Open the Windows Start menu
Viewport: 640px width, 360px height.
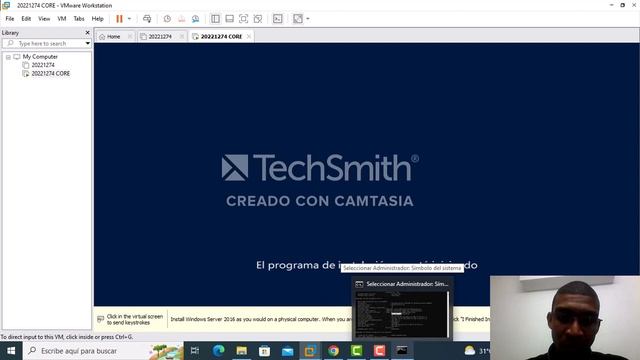point(11,351)
